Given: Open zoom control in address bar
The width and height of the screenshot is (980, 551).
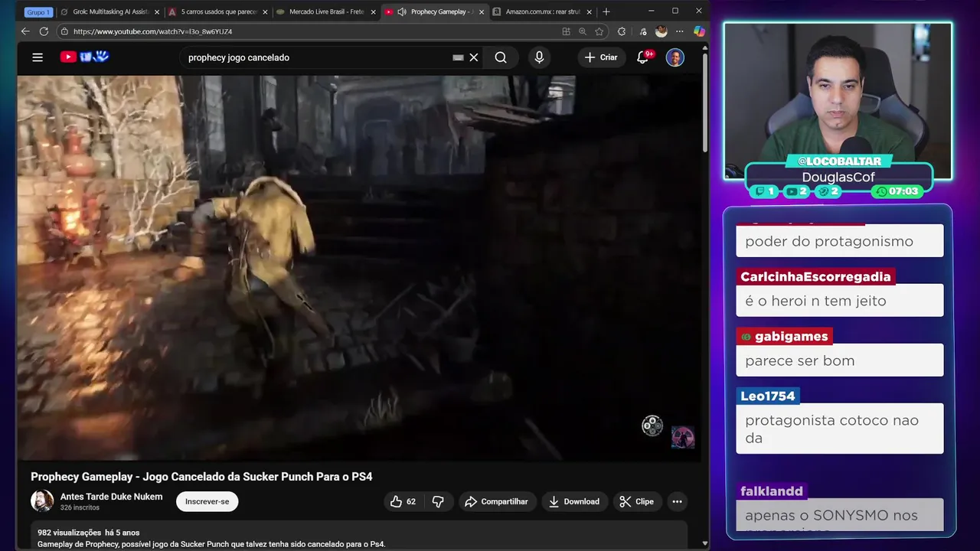Looking at the screenshot, I should (583, 31).
